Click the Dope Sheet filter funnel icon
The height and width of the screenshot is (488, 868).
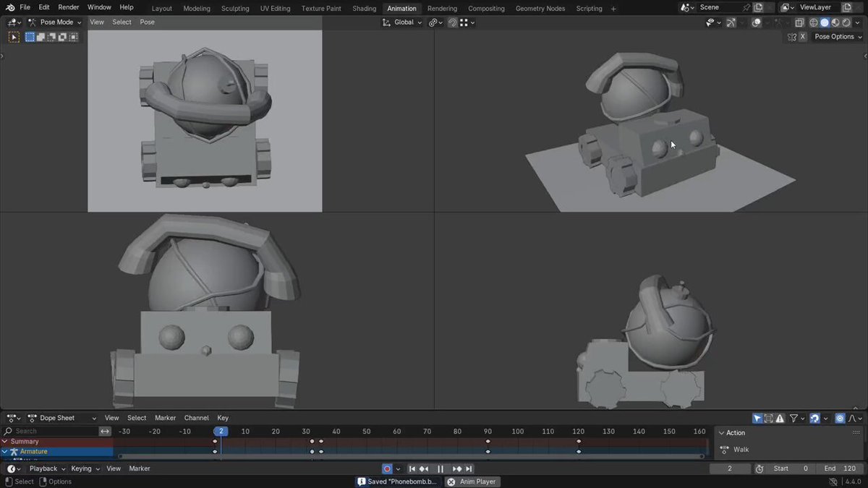click(793, 418)
